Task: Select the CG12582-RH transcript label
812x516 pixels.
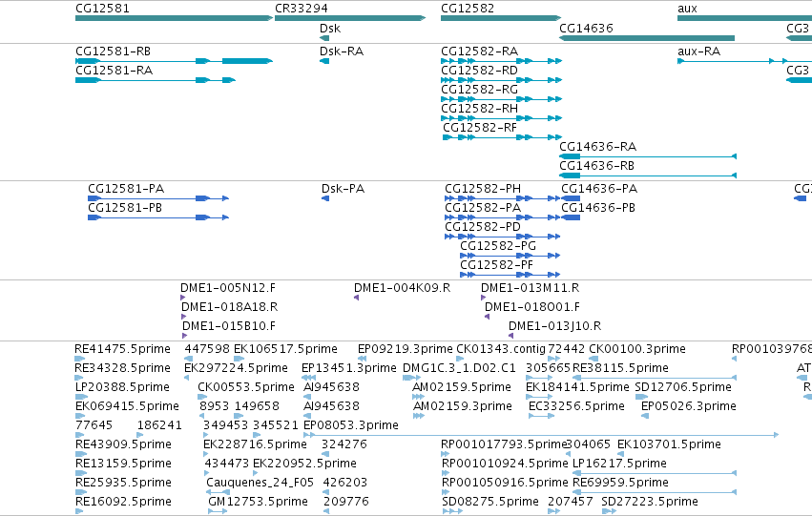Action: 479,109
